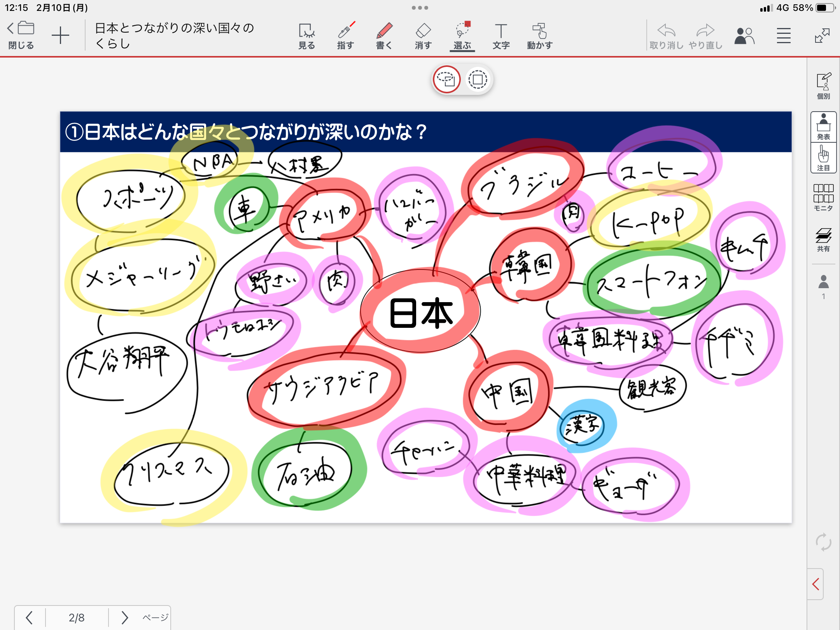Toggle lasso selection mode

tap(446, 79)
